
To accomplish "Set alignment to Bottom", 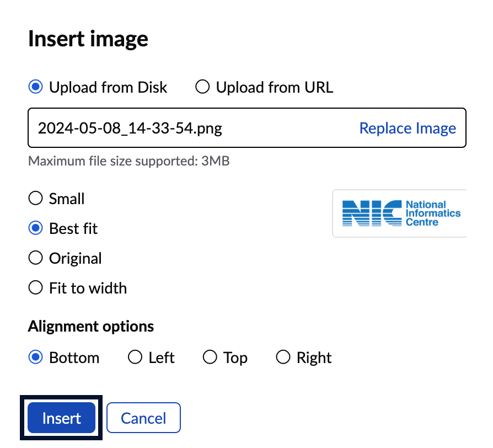I will pyautogui.click(x=36, y=358).
